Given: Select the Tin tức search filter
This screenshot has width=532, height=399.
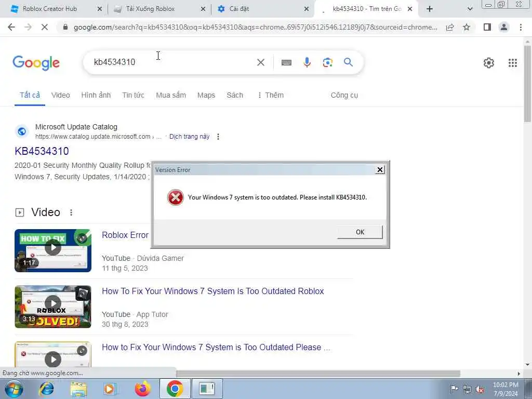Looking at the screenshot, I should [x=133, y=96].
